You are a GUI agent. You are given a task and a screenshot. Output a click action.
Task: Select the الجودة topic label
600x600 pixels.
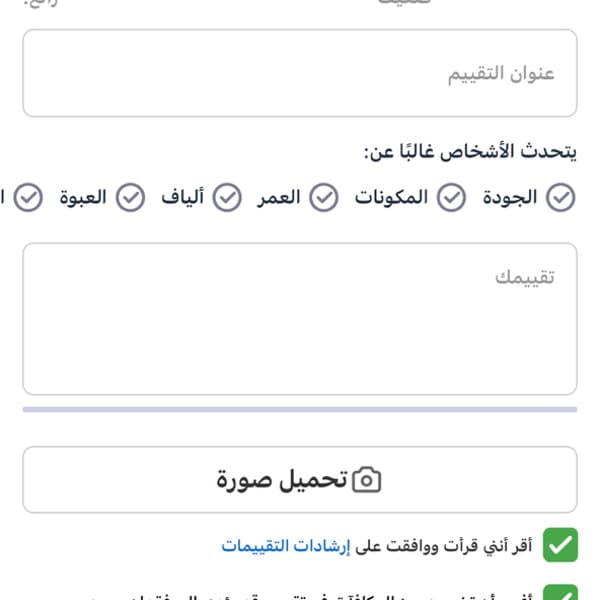(x=510, y=197)
